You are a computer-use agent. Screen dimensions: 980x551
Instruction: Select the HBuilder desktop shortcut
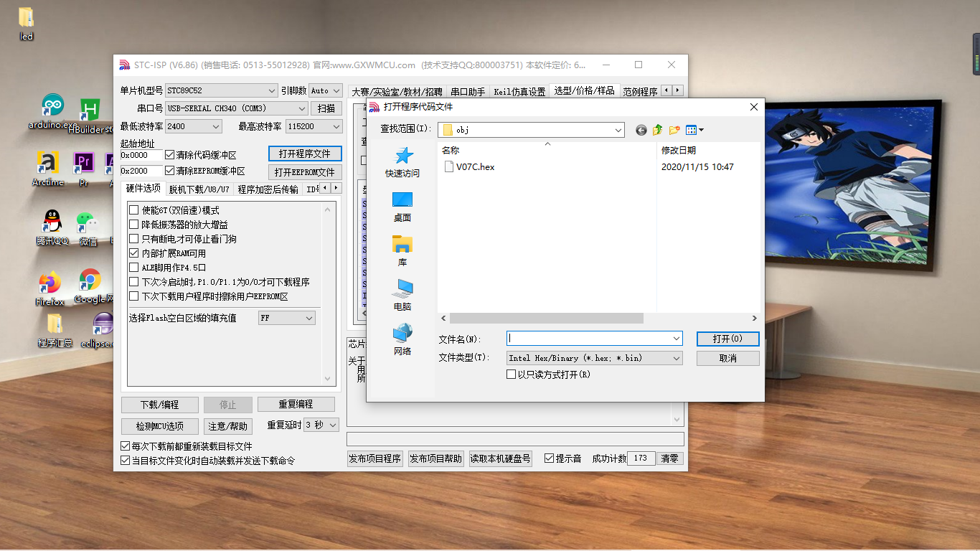90,117
